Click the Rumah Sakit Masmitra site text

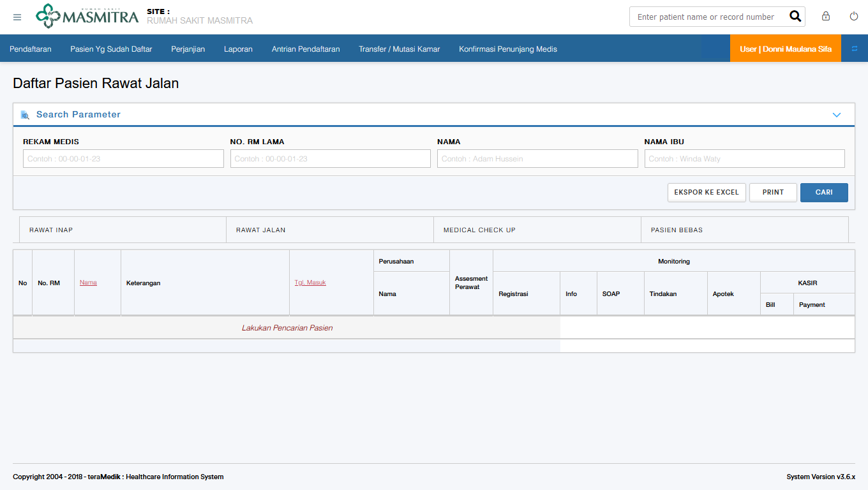click(200, 20)
